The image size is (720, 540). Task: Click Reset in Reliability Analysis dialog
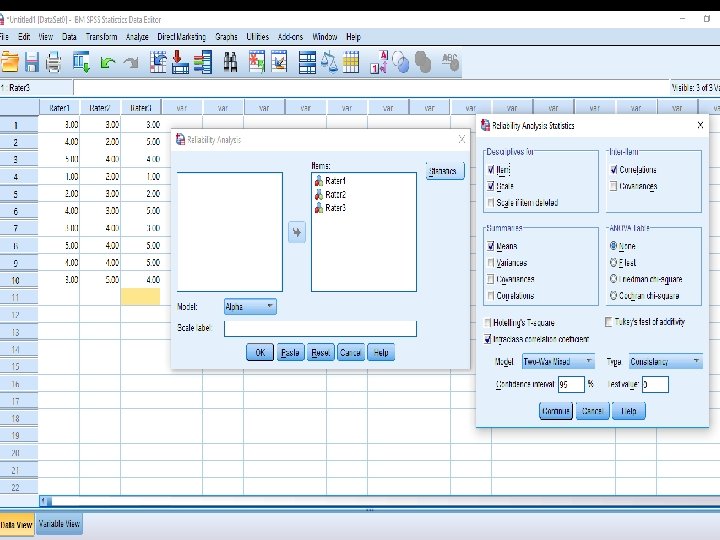click(320, 352)
